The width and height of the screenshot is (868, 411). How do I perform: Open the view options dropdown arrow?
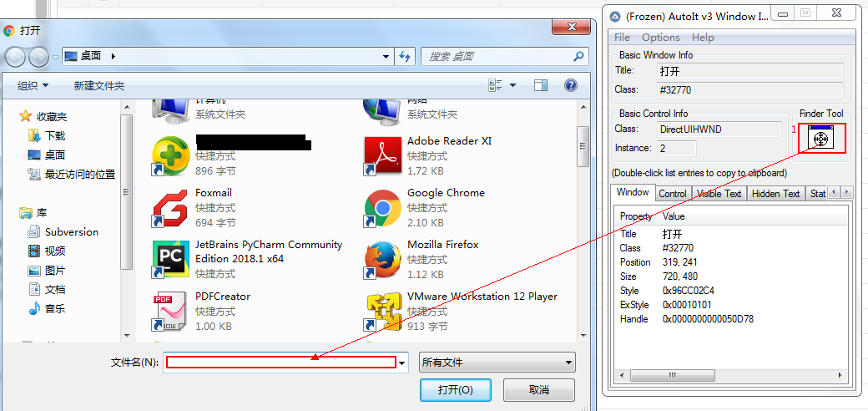[512, 85]
